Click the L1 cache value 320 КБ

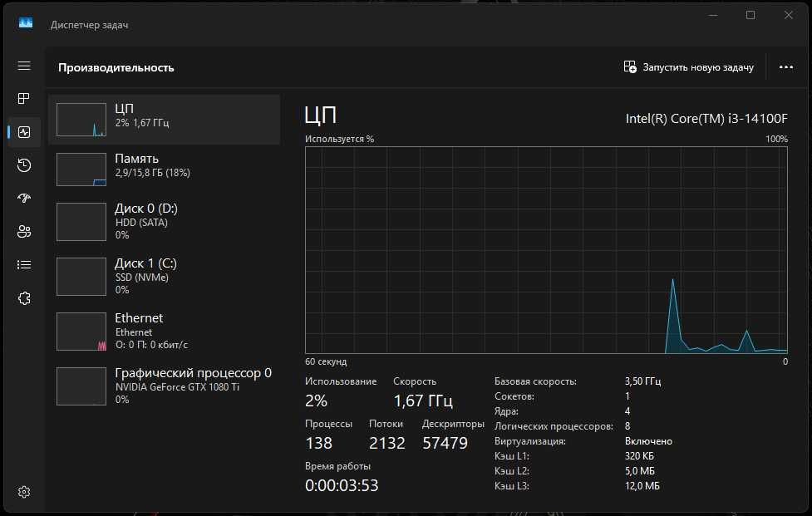click(x=639, y=456)
